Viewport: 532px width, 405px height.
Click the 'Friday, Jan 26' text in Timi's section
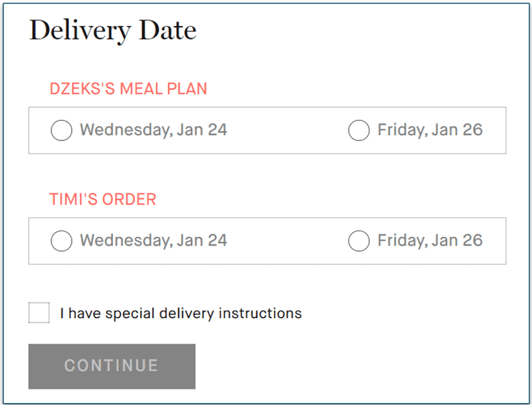tap(429, 240)
